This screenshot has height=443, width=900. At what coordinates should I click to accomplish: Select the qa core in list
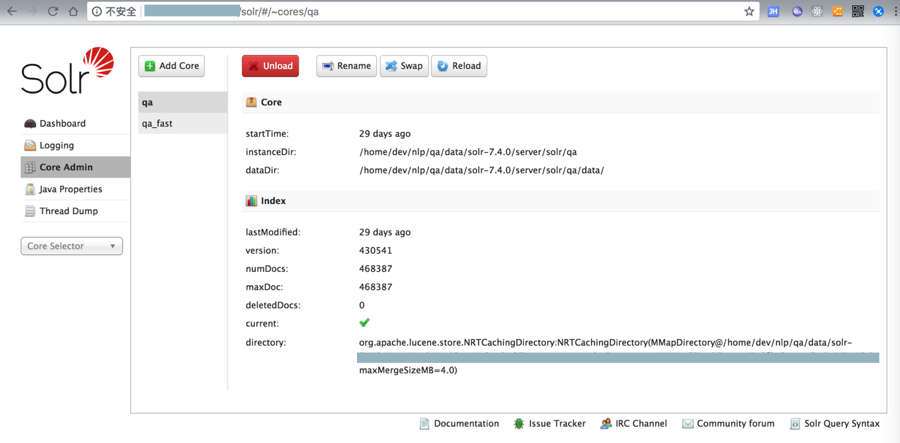pyautogui.click(x=183, y=102)
